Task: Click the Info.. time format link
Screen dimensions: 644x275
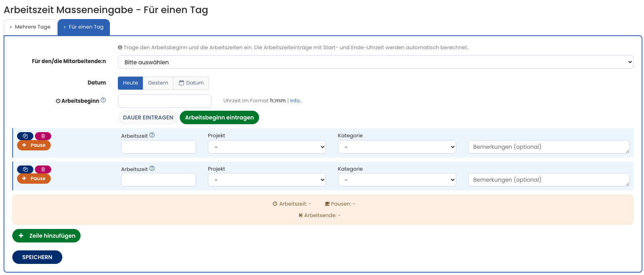Action: coord(296,101)
